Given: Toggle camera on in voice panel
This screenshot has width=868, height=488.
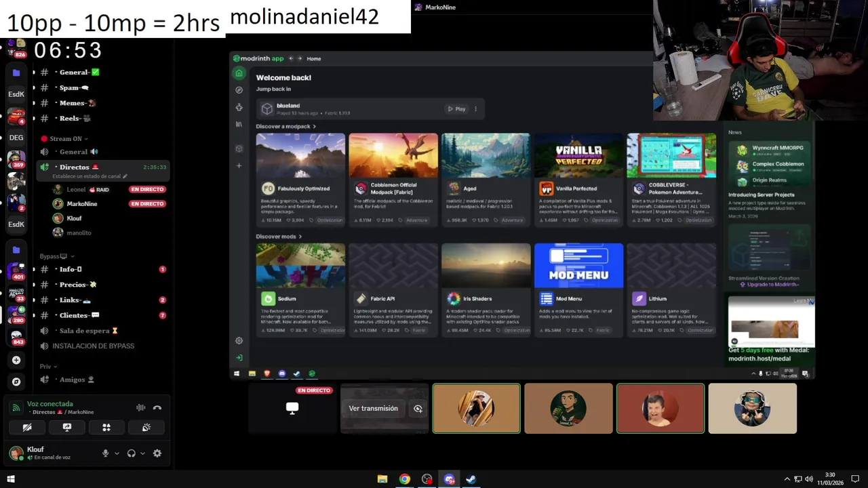Looking at the screenshot, I should click(27, 428).
